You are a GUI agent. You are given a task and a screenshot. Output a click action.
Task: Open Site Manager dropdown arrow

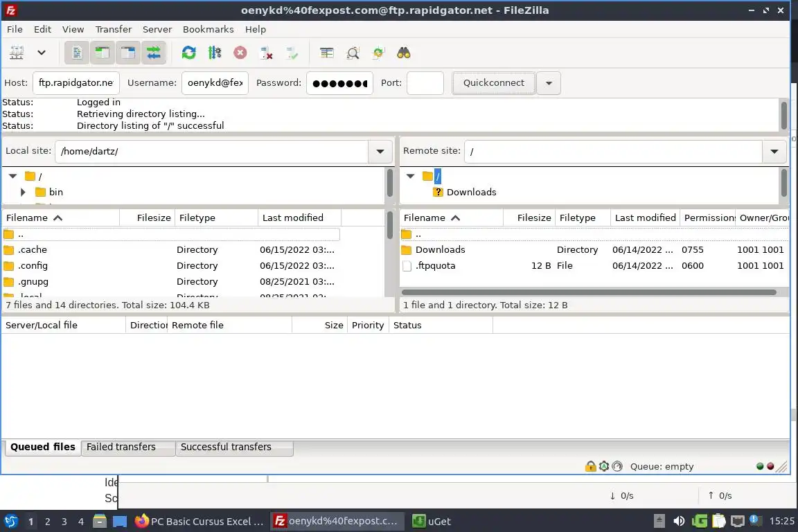pos(42,53)
